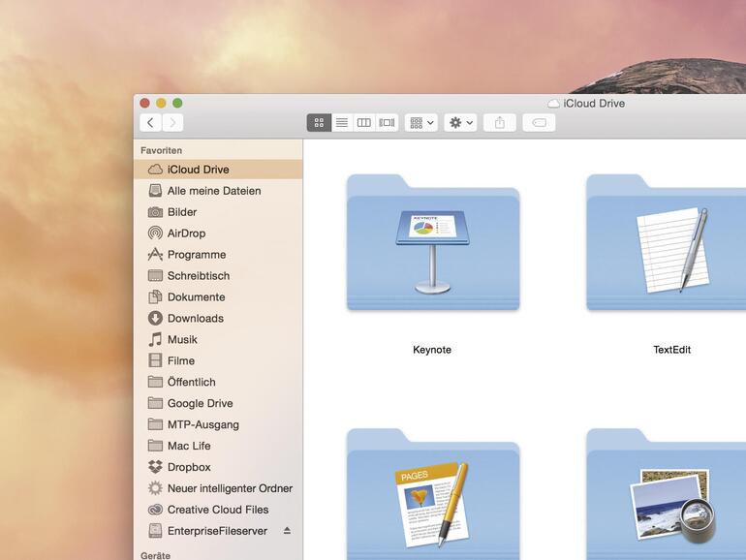This screenshot has height=560, width=746.
Task: Click the Share toolbar button
Action: click(x=500, y=123)
